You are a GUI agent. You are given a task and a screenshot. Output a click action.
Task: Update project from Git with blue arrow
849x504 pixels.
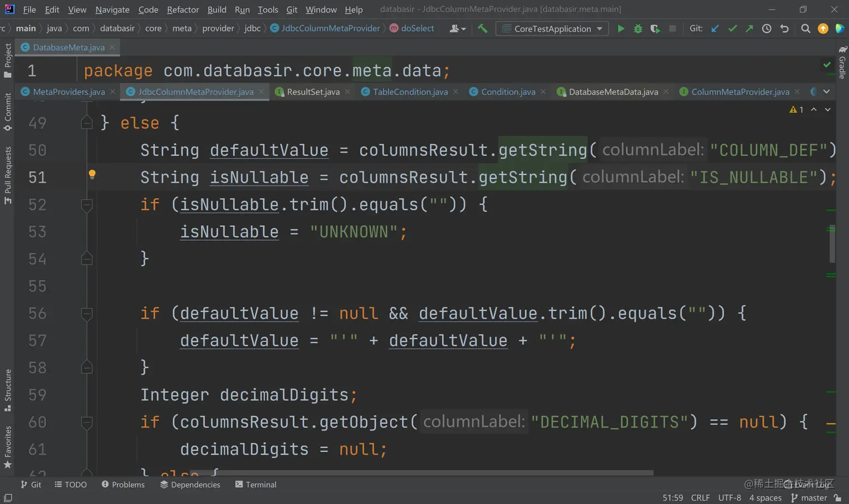click(715, 29)
